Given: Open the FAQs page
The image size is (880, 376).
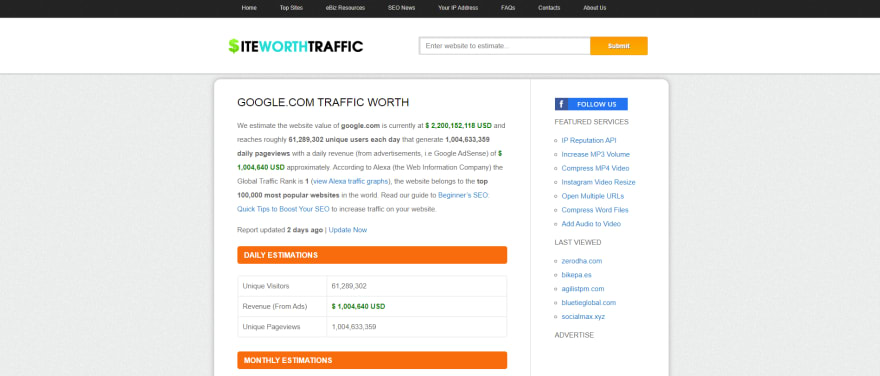Looking at the screenshot, I should coord(508,8).
